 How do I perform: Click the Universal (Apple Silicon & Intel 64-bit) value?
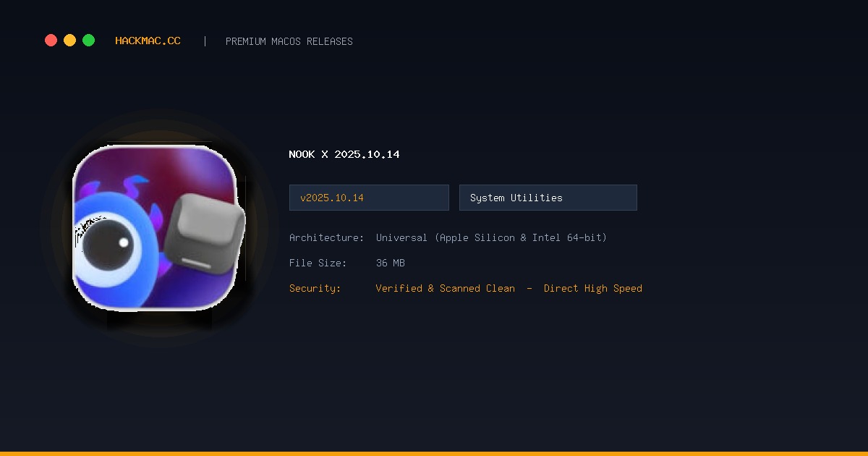pyautogui.click(x=491, y=237)
